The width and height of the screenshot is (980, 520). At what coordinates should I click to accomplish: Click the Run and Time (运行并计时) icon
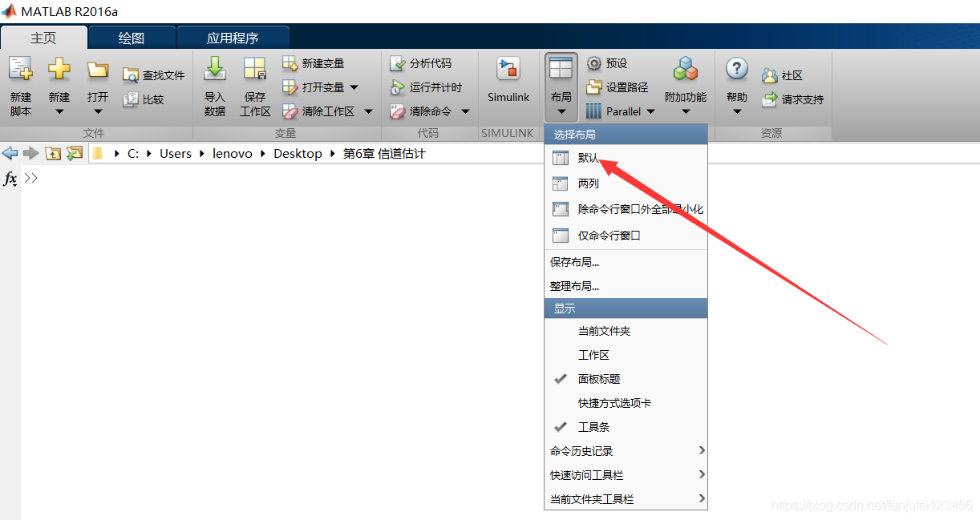398,87
